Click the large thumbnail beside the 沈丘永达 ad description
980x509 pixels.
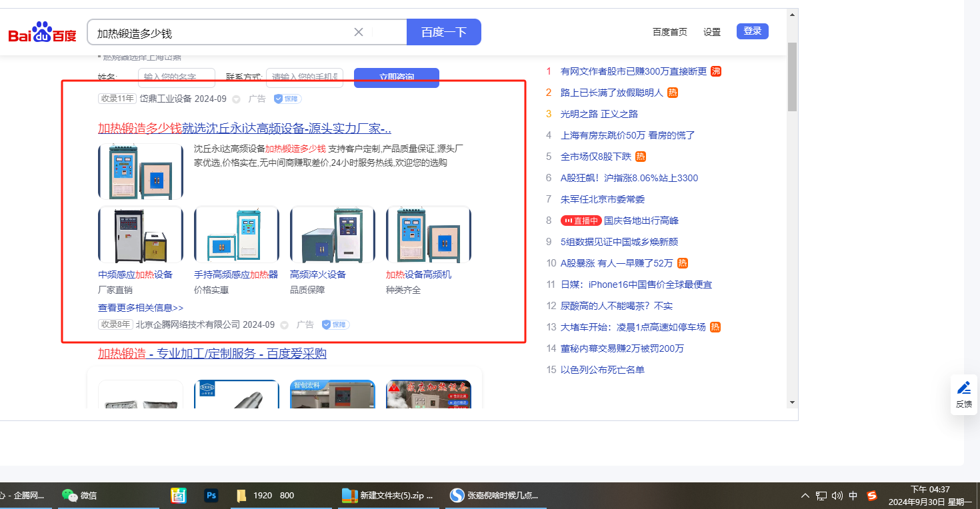141,171
